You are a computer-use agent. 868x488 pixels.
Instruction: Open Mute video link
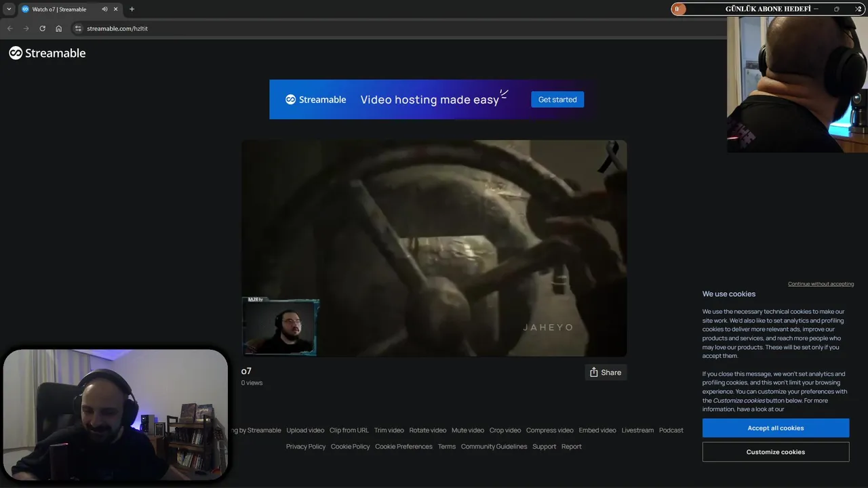tap(468, 430)
